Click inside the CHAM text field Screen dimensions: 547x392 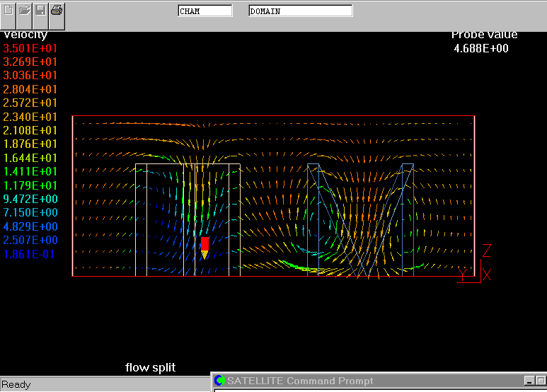(205, 11)
